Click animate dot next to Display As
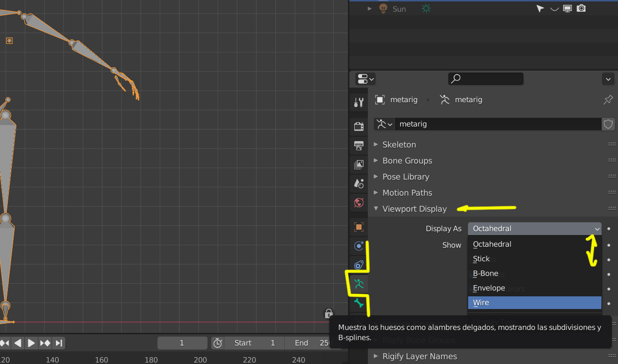Viewport: 618px width, 364px height. pyautogui.click(x=609, y=229)
